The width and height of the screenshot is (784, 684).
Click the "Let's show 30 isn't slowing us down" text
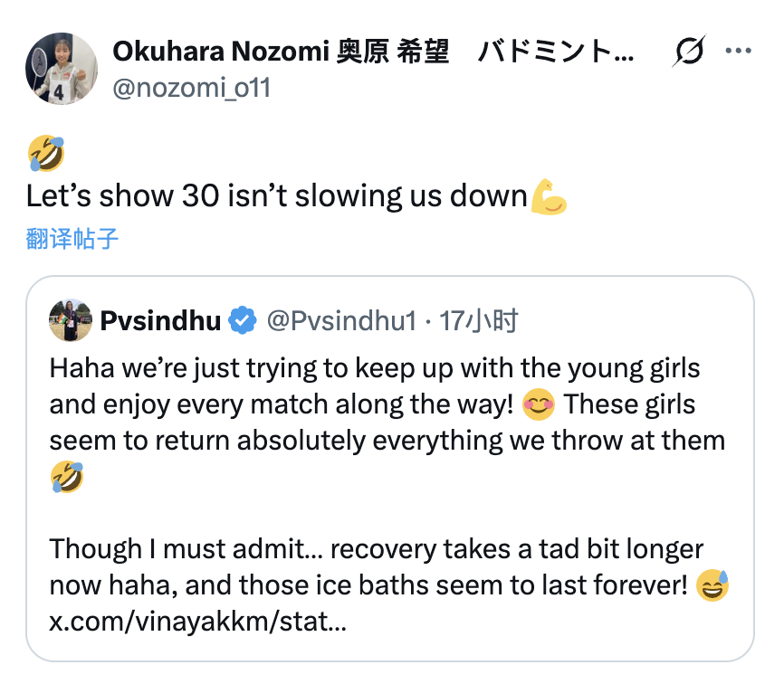tap(276, 196)
